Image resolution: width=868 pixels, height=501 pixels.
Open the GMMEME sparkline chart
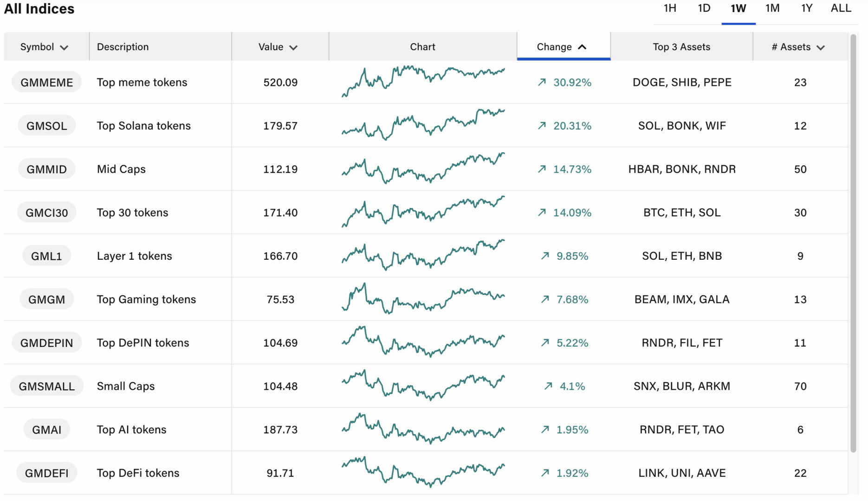[422, 82]
